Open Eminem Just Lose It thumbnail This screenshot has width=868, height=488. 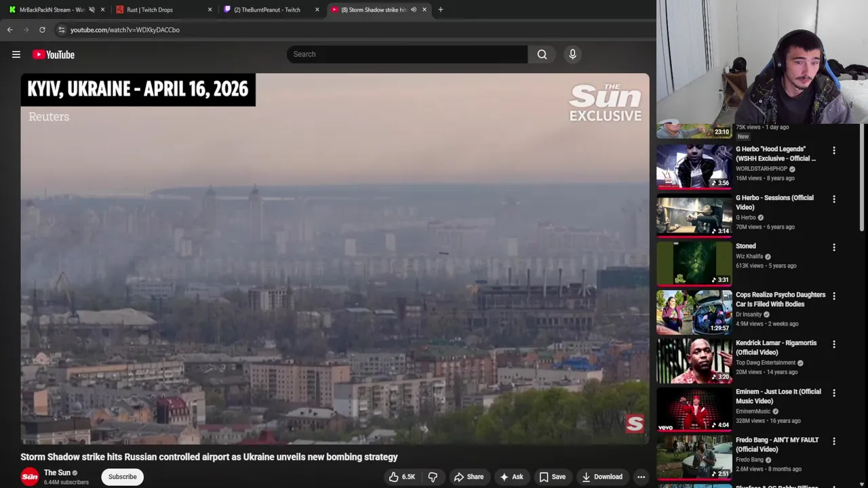click(x=694, y=408)
